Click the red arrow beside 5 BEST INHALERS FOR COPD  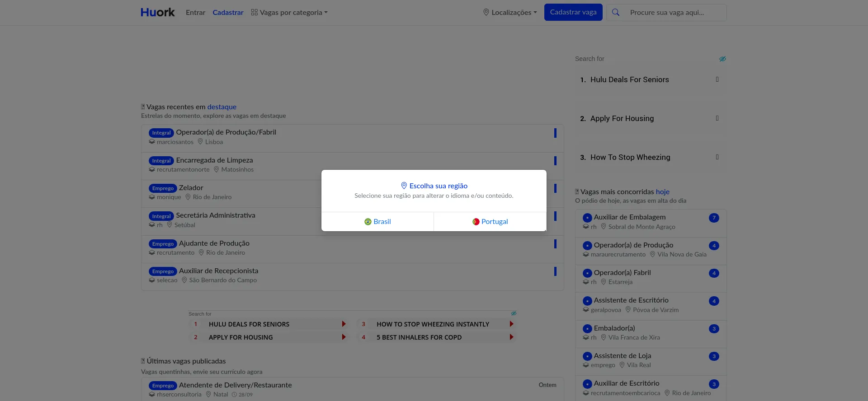coord(512,337)
